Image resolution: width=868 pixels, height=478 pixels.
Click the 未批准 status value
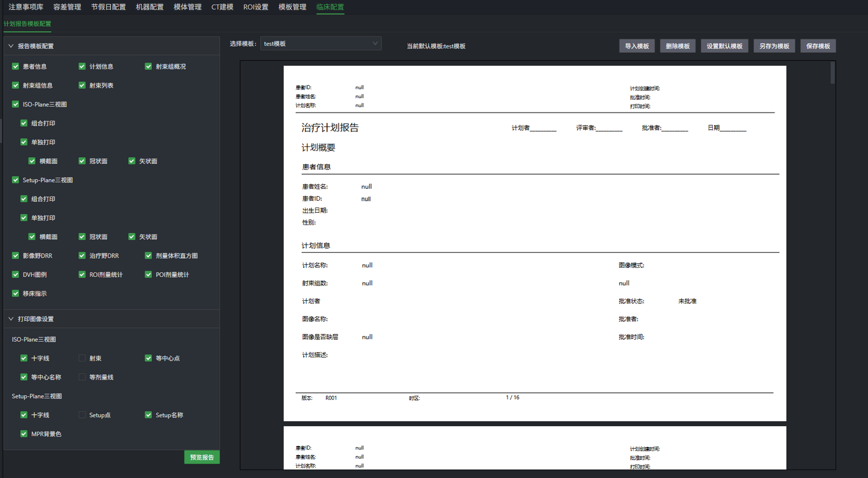click(687, 301)
